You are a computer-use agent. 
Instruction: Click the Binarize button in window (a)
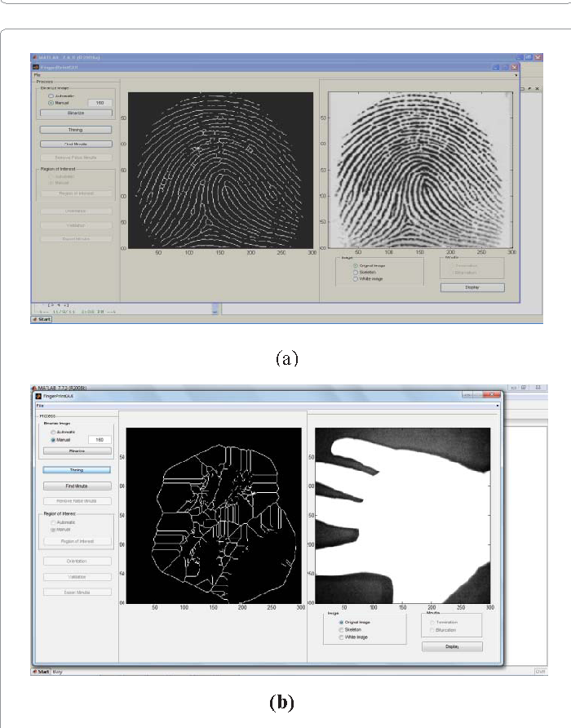tap(76, 113)
